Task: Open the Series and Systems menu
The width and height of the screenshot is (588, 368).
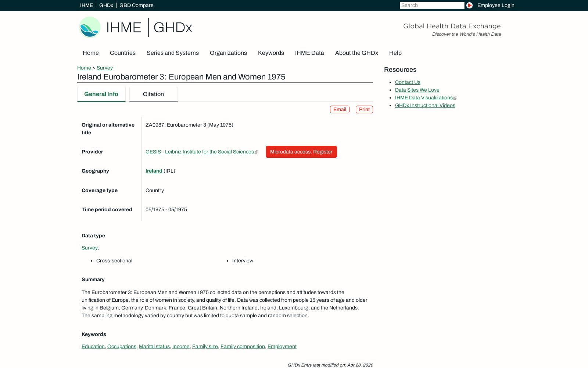Action: point(173,53)
